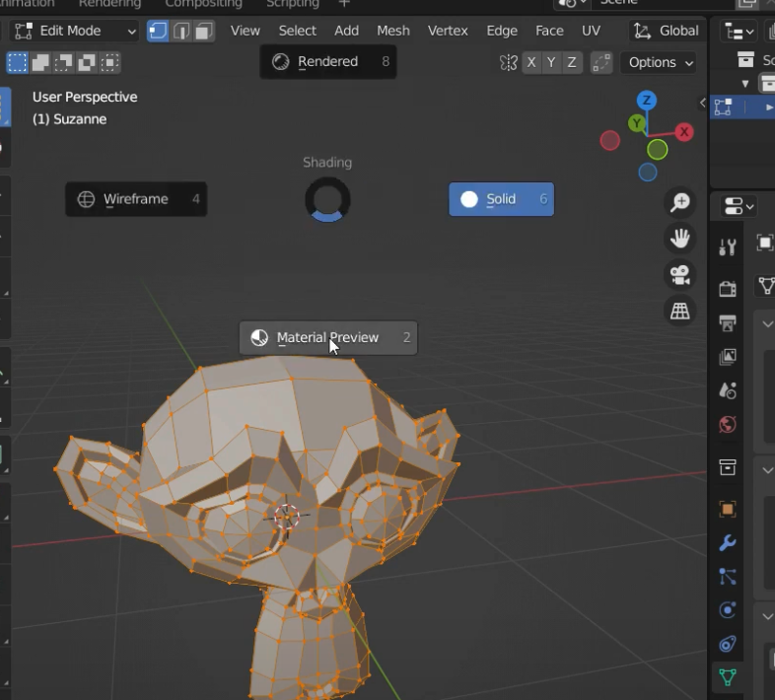This screenshot has height=700, width=775.
Task: Click the pan hand viewport icon
Action: tap(679, 238)
